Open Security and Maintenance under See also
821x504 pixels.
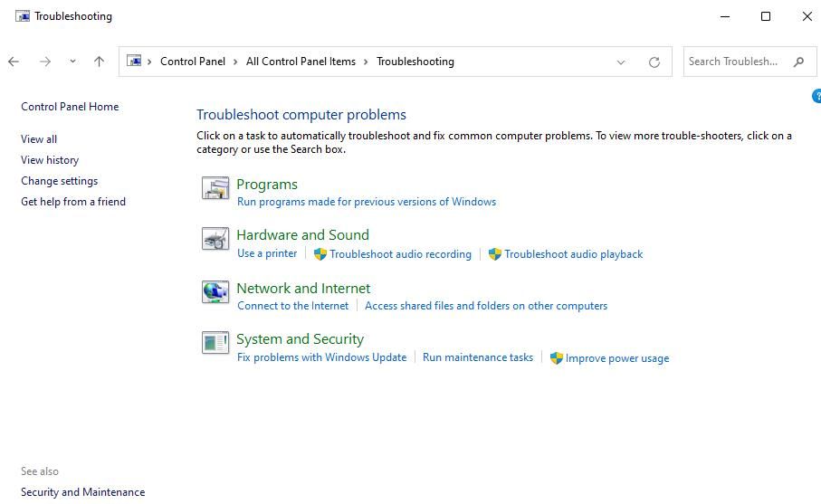coord(82,492)
